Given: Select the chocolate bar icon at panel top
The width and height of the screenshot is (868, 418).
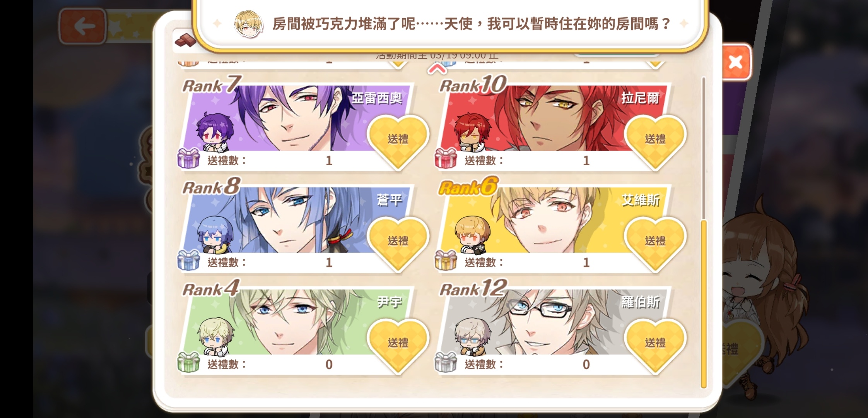Looking at the screenshot, I should 185,40.
